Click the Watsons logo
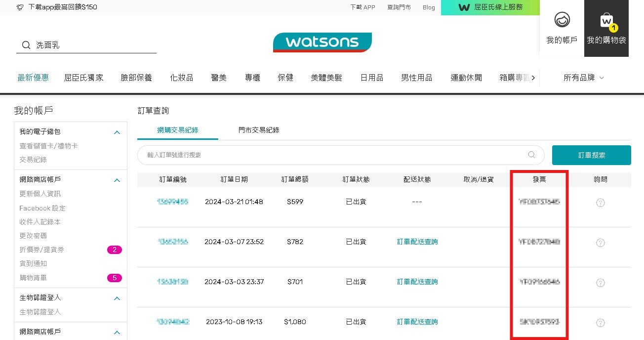This screenshot has height=340, width=644. [x=322, y=42]
